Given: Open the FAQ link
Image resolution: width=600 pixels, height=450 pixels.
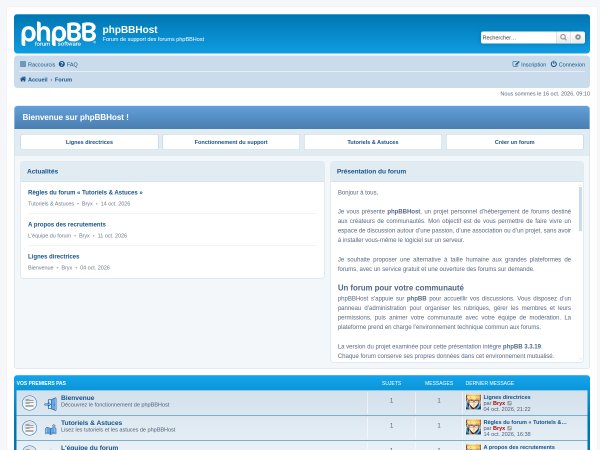Looking at the screenshot, I should pos(68,64).
